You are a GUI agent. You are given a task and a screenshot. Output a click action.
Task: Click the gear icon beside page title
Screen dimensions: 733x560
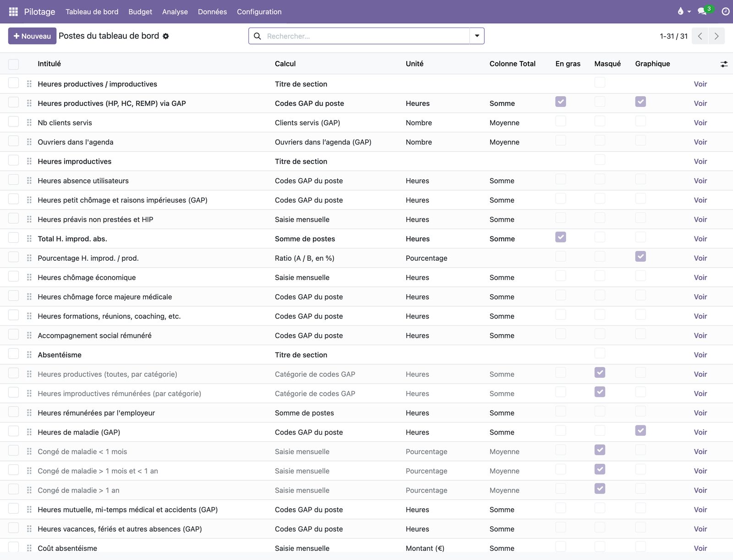click(166, 36)
